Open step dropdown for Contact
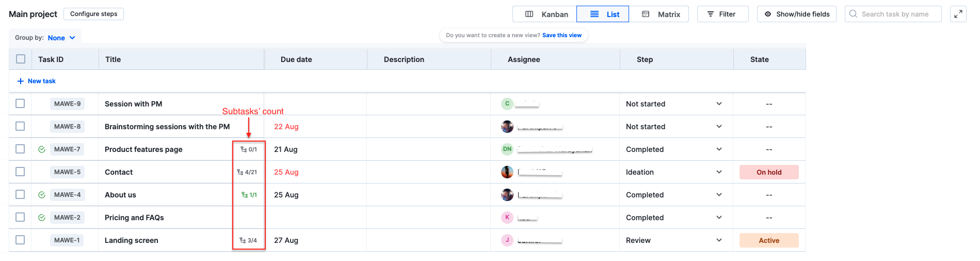 [x=719, y=172]
